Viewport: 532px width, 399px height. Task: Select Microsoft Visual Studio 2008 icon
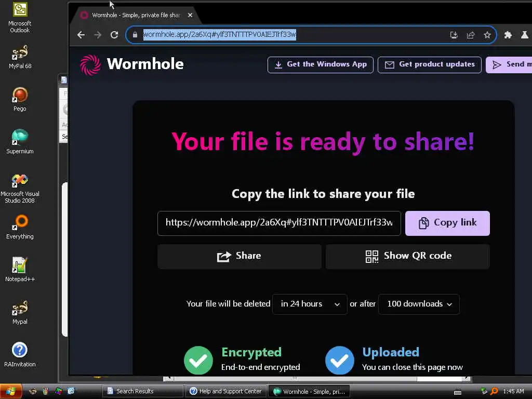(x=20, y=189)
